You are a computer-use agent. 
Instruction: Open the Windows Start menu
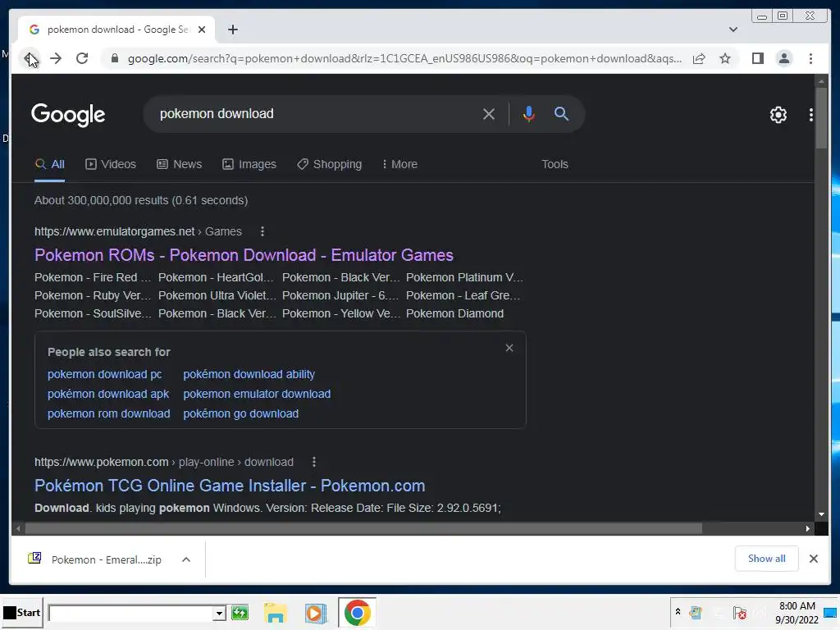click(x=21, y=613)
